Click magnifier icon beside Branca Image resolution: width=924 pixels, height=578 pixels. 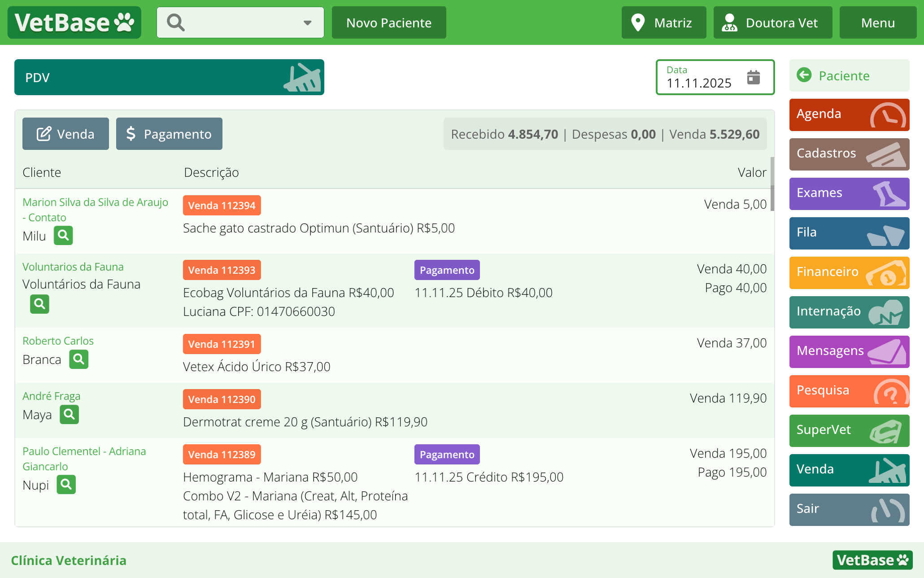[78, 359]
